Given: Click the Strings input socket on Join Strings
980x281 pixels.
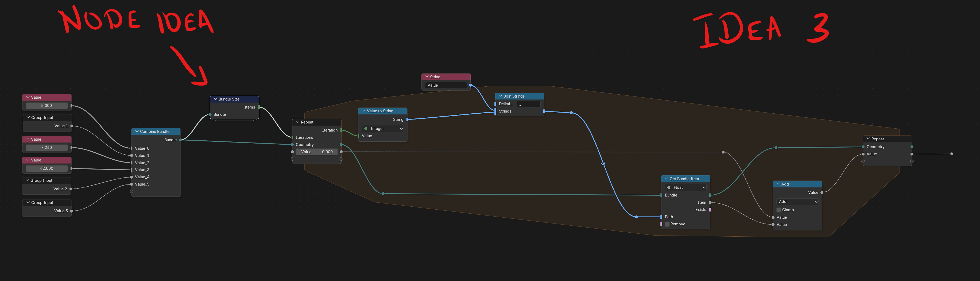Looking at the screenshot, I should pyautogui.click(x=495, y=111).
